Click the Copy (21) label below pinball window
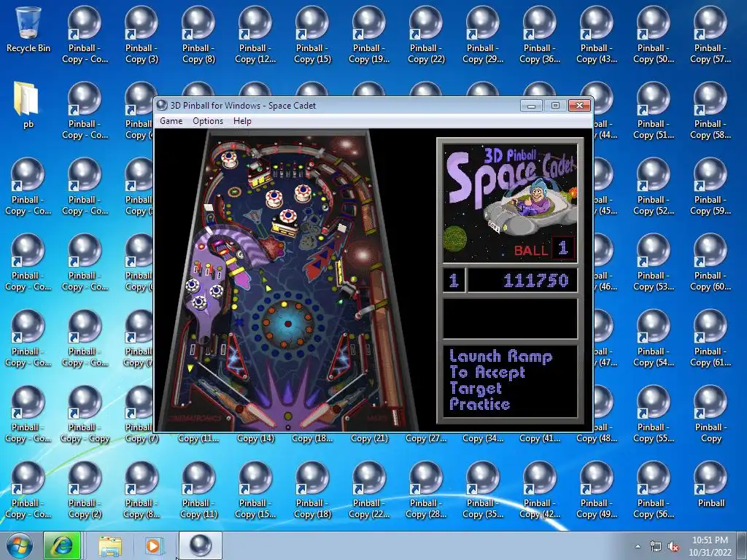 369,438
